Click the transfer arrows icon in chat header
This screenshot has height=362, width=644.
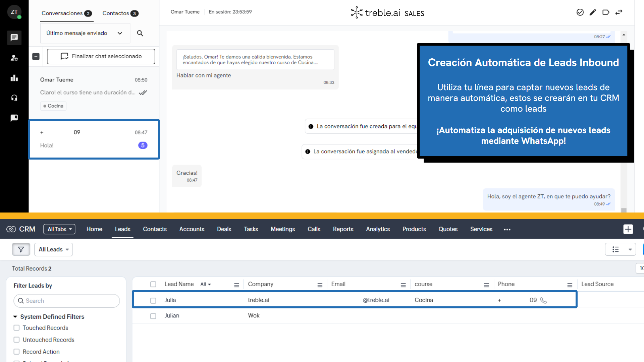(619, 12)
